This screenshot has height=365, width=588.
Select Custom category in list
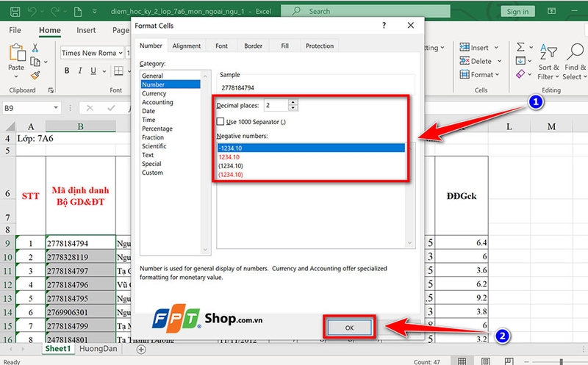point(171,173)
